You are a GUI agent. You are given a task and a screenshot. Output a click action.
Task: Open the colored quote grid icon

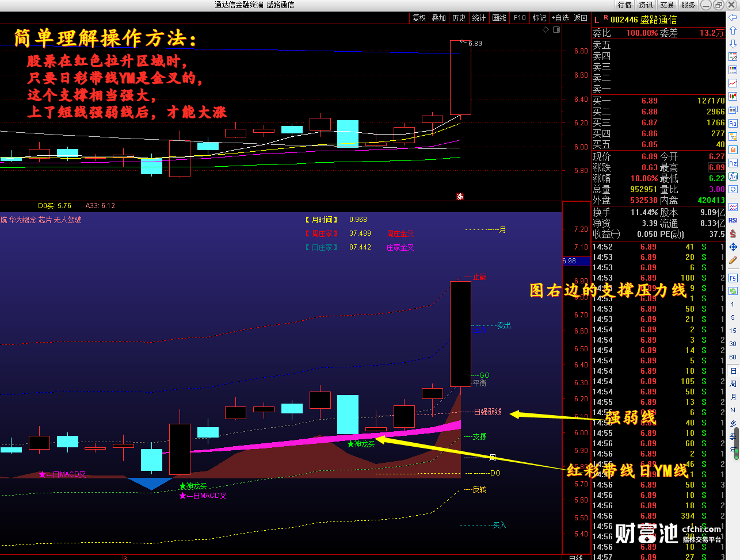point(733,70)
